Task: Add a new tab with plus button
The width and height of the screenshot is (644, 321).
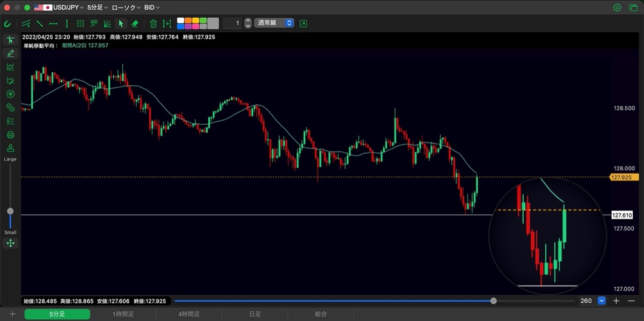Action: click(12, 314)
